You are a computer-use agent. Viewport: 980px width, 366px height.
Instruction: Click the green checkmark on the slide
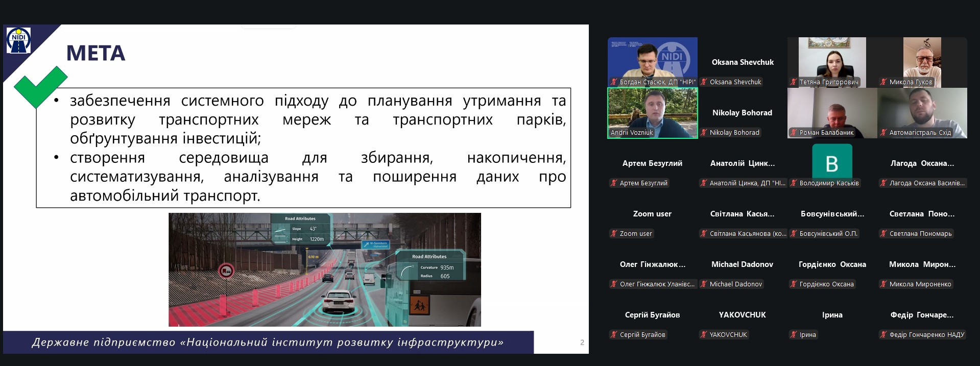tap(40, 87)
